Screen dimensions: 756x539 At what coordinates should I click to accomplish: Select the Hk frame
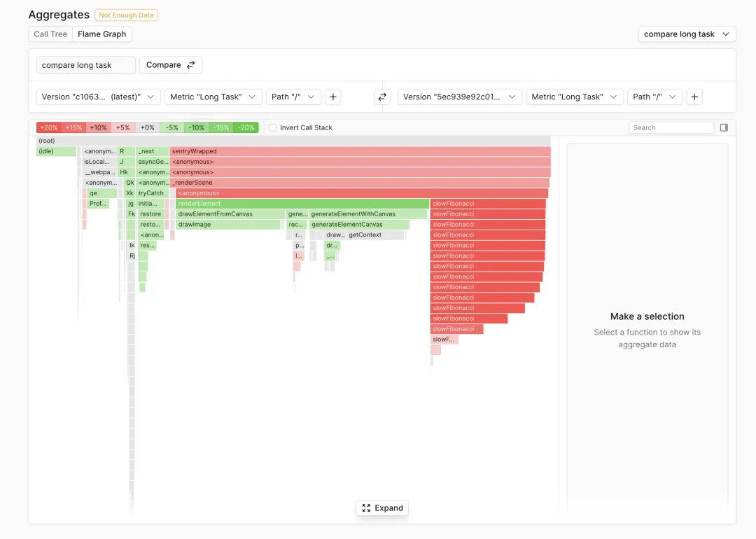tap(125, 172)
